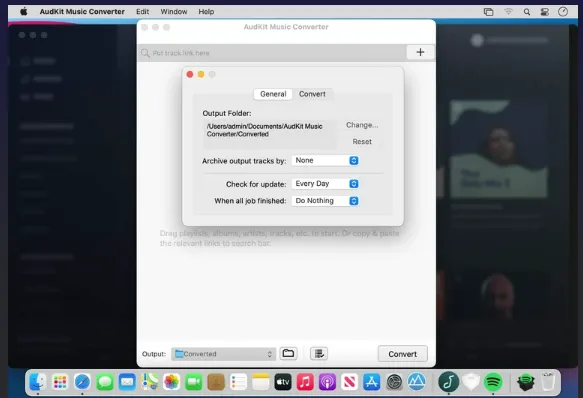Open the converted history list icon

pos(319,353)
